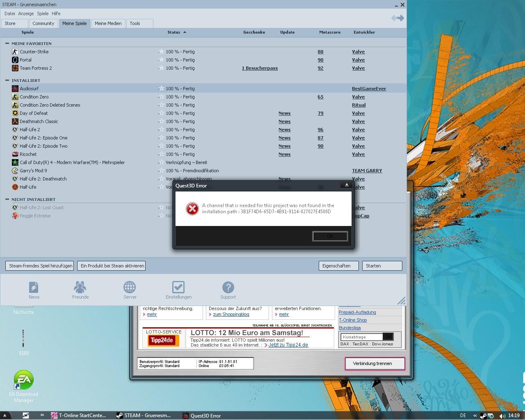Viewport: 525px width, 420px height.
Task: Select the Call of Duty 4 icon
Action: point(15,162)
